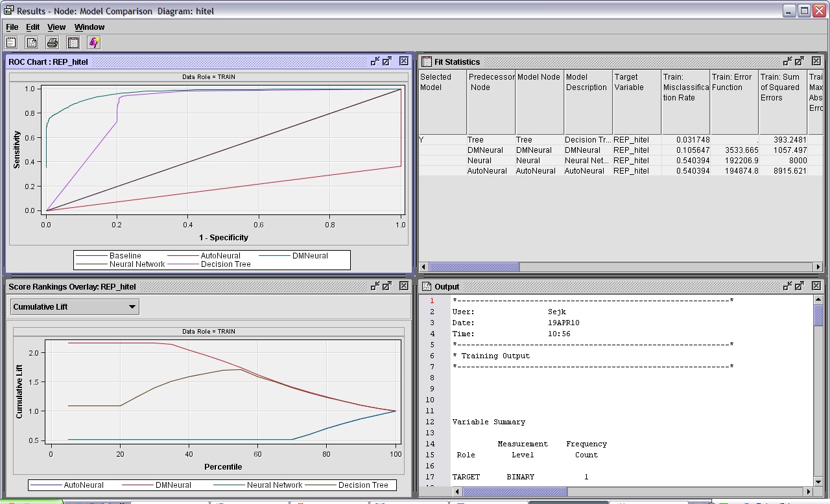Click line number 1 in Output gutter
The image size is (830, 504).
coord(432,301)
